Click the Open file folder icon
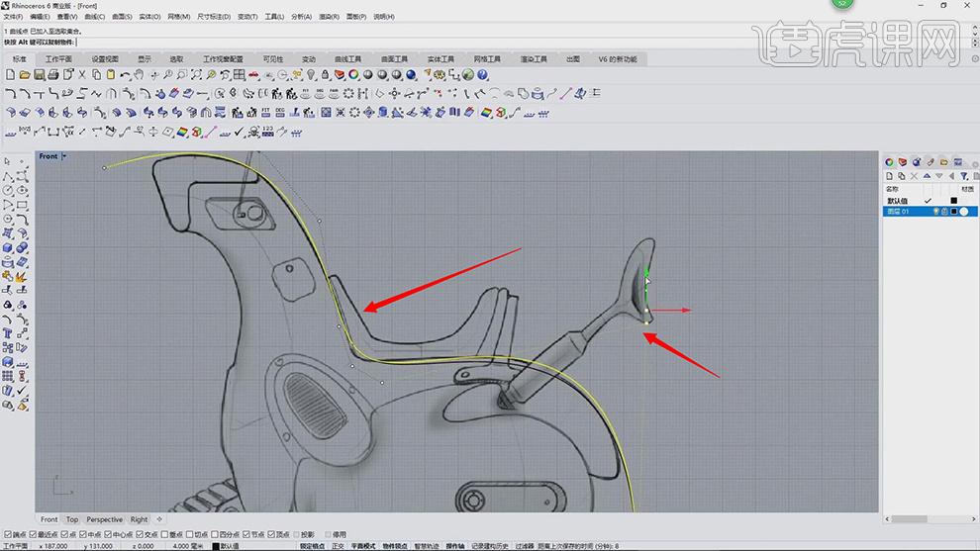 click(25, 75)
